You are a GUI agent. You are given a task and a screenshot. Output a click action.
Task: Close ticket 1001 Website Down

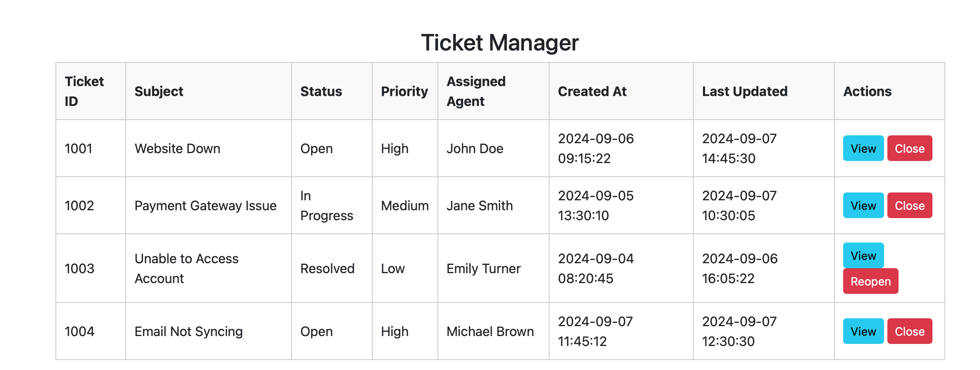click(x=909, y=148)
